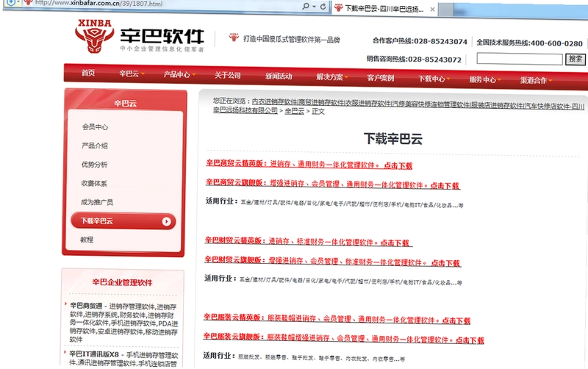Click the address bar search magnifier icon
The width and height of the screenshot is (588, 369).
(306, 7)
